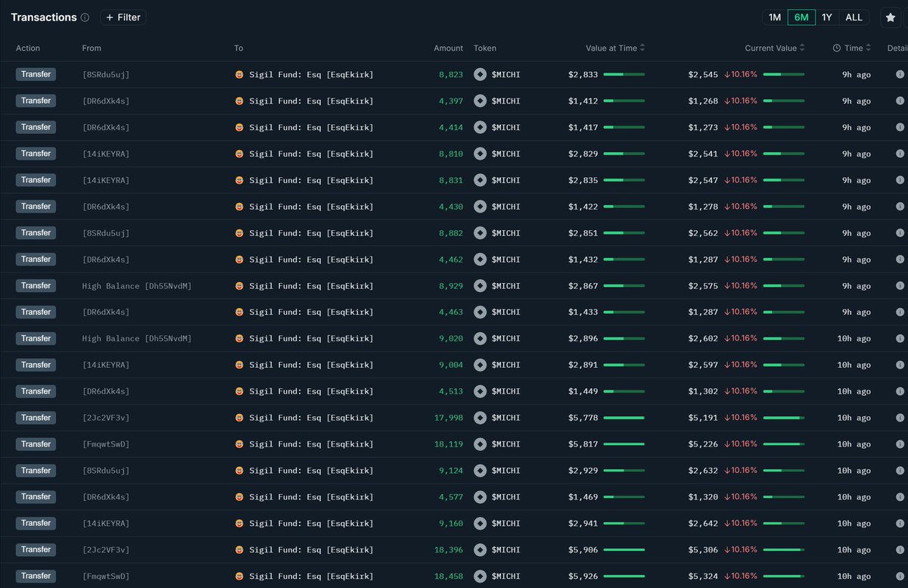Click the current value $5,226
Image resolution: width=908 pixels, height=588 pixels.
point(703,444)
